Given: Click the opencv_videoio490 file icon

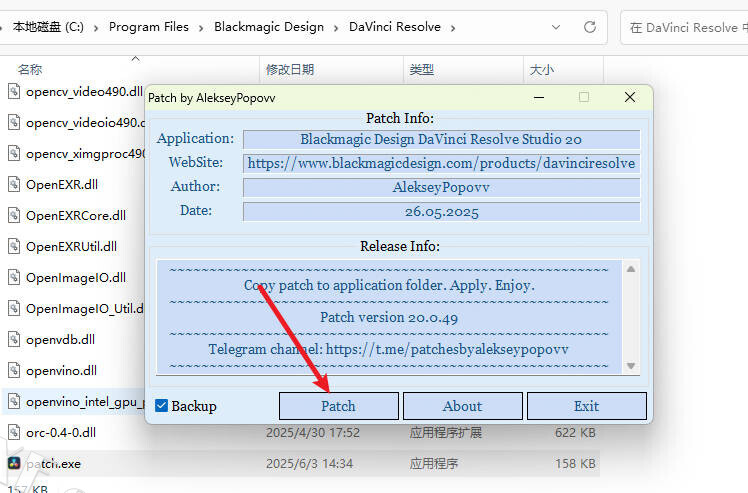Looking at the screenshot, I should coord(14,122).
